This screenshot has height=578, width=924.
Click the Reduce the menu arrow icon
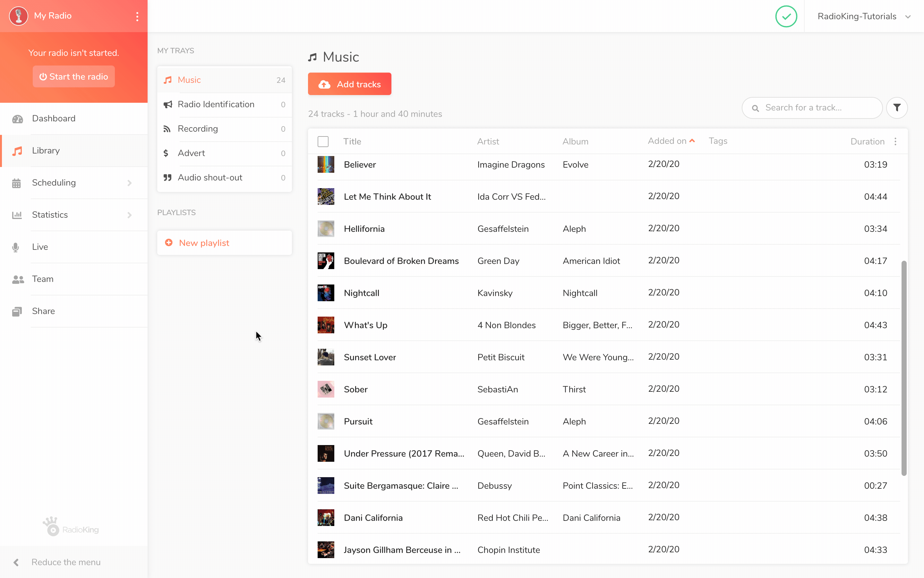(16, 562)
